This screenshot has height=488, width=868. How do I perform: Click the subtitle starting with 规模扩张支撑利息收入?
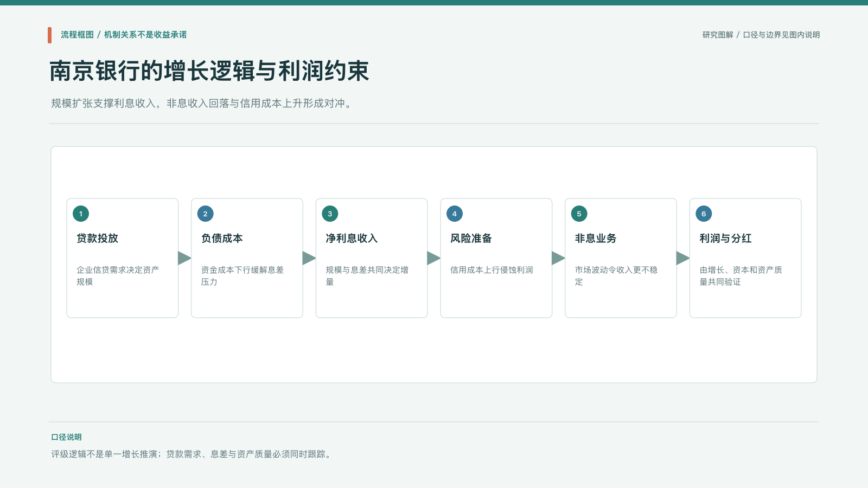(203, 103)
